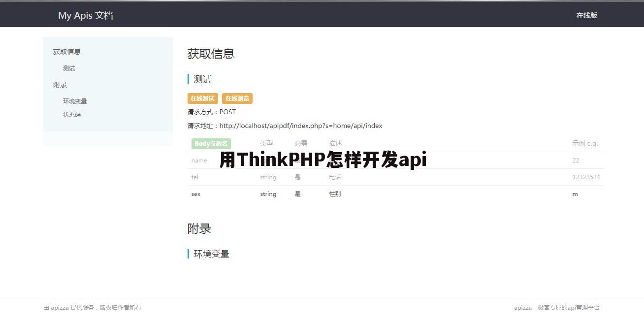Click the 测试 section heading
Screen dimensions: 644x322
pos(202,79)
